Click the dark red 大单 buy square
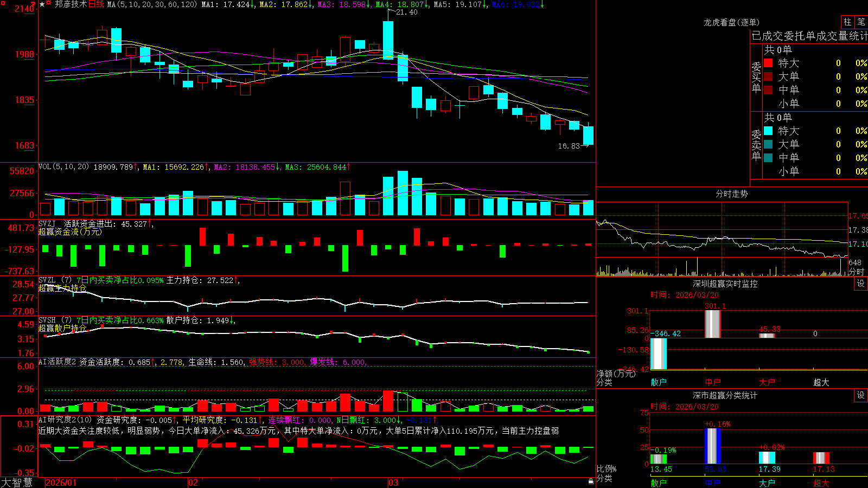The width and height of the screenshot is (868, 488). click(x=768, y=76)
